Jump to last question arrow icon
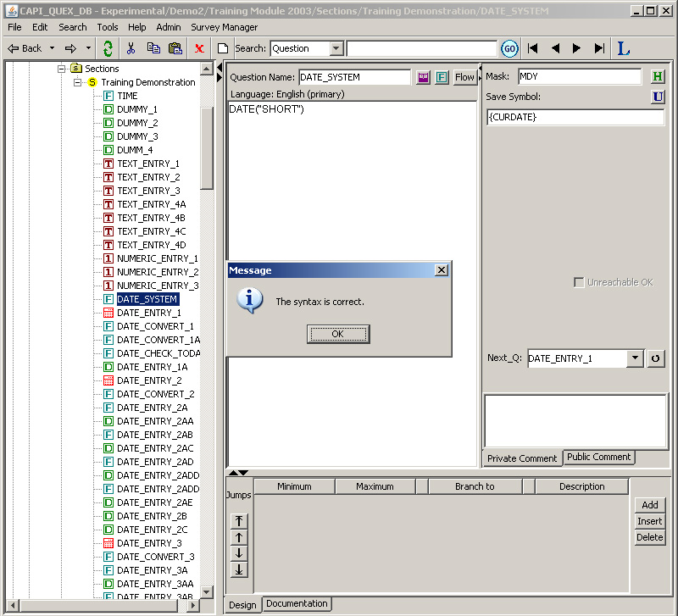 [x=599, y=48]
